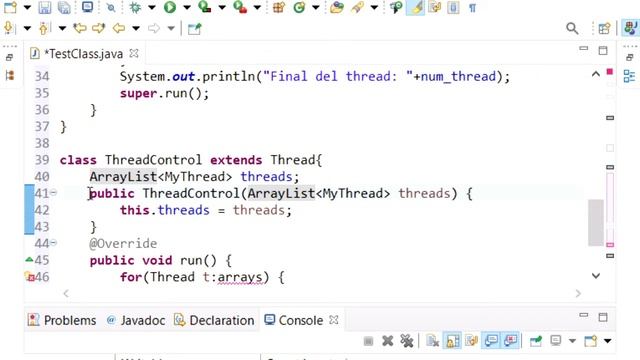Navigate Back with yellow left arrow

[x=119, y=28]
